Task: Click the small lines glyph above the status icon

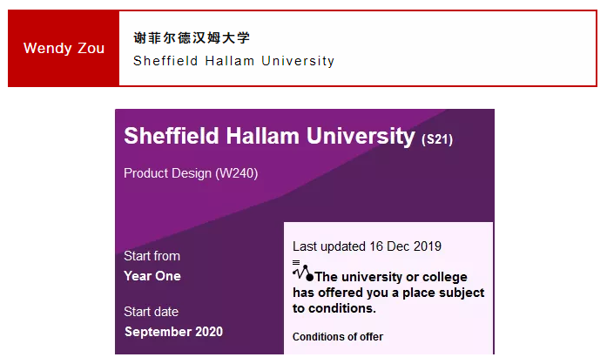Action: point(296,261)
